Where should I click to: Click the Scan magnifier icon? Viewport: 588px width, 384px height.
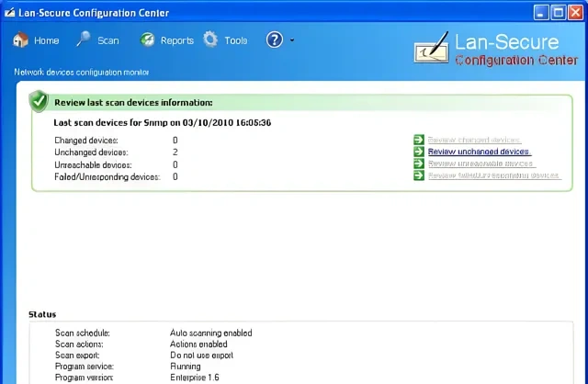tap(84, 39)
